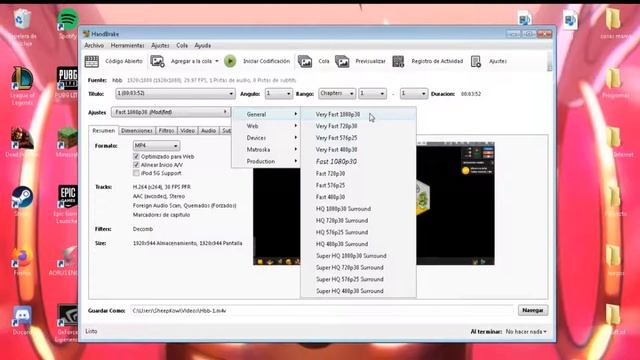Click the Previsualizar preview icon

pos(342,61)
